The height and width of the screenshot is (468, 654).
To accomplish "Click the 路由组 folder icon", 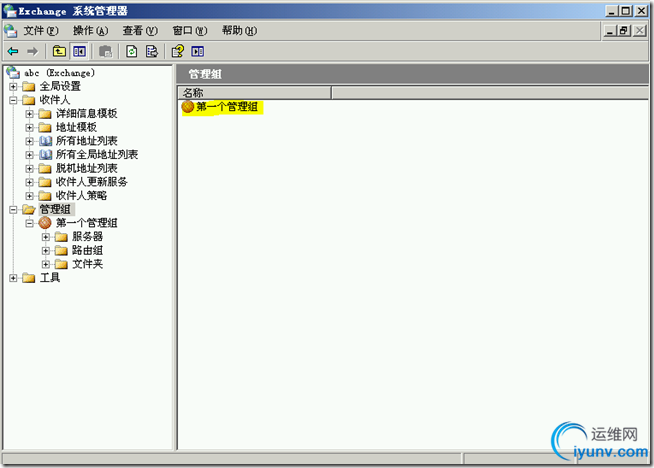I will point(61,251).
